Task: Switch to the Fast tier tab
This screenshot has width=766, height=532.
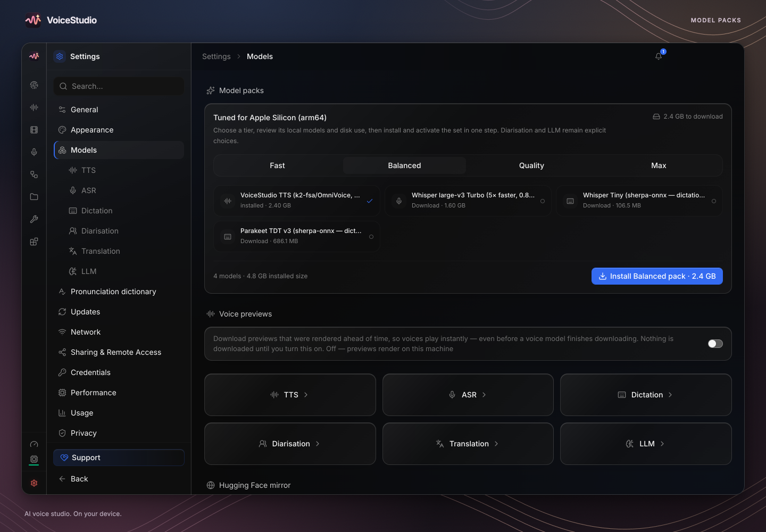Action: coord(277,165)
